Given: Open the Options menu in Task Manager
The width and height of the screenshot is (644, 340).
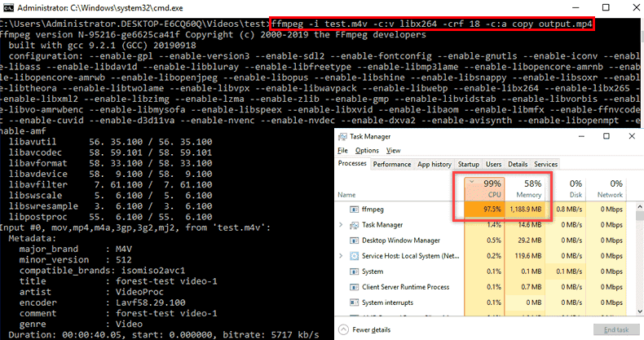Looking at the screenshot, I should pos(367,151).
